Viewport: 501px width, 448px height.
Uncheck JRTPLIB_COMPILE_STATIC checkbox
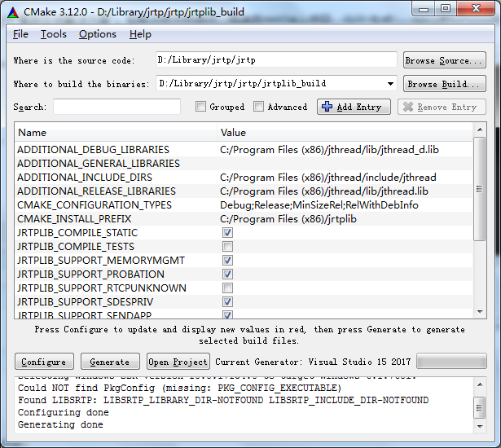point(227,233)
